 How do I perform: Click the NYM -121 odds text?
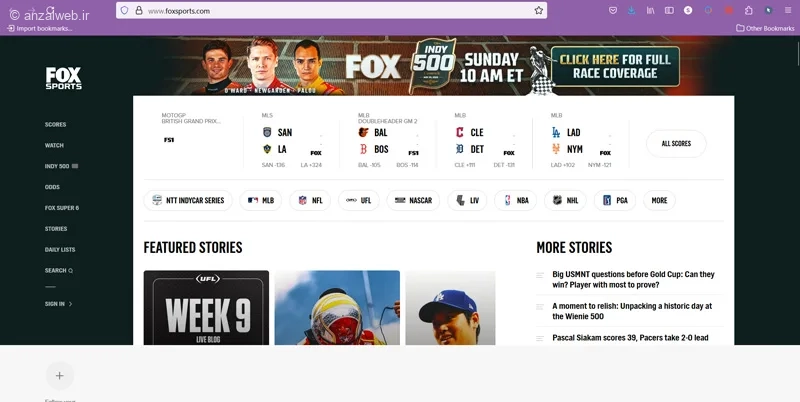point(599,165)
